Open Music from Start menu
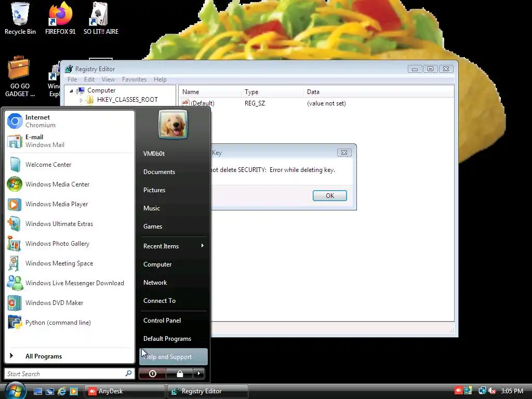The width and height of the screenshot is (532, 399). pyautogui.click(x=173, y=208)
